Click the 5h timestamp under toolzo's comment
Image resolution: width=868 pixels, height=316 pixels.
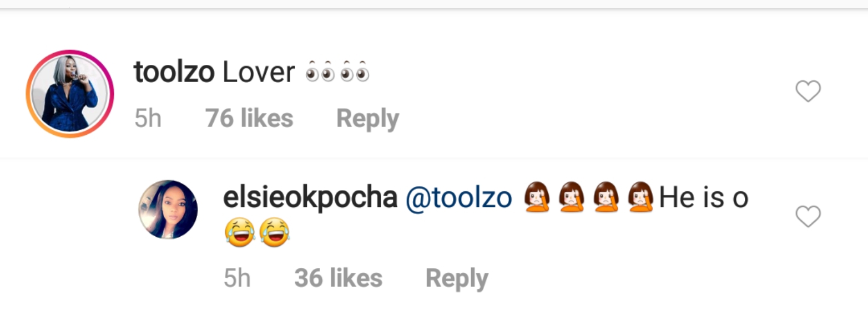point(148,119)
